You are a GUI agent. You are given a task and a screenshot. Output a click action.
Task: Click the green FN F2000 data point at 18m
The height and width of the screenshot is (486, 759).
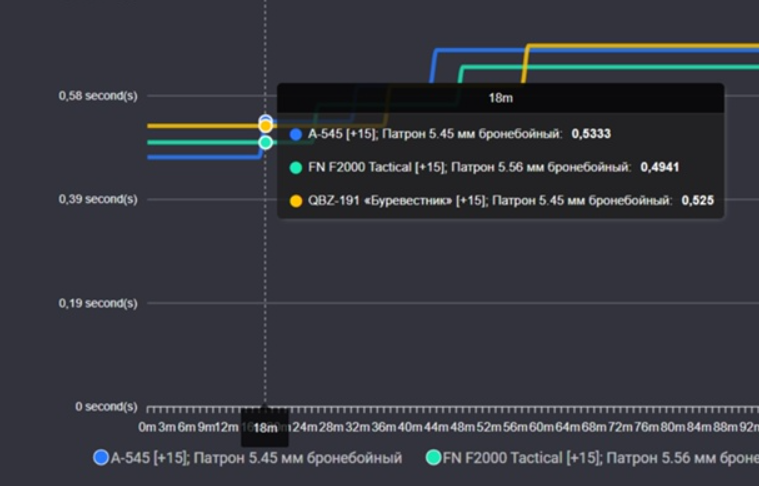265,142
